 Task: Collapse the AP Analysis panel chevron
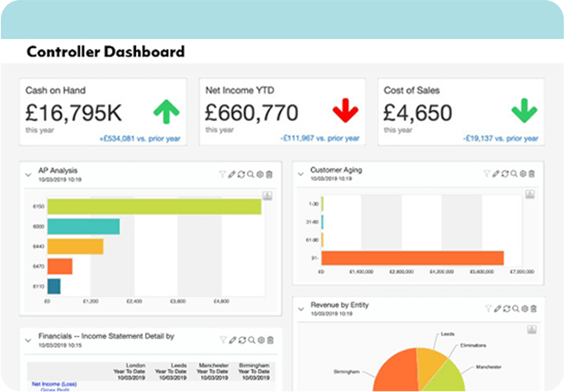point(28,175)
